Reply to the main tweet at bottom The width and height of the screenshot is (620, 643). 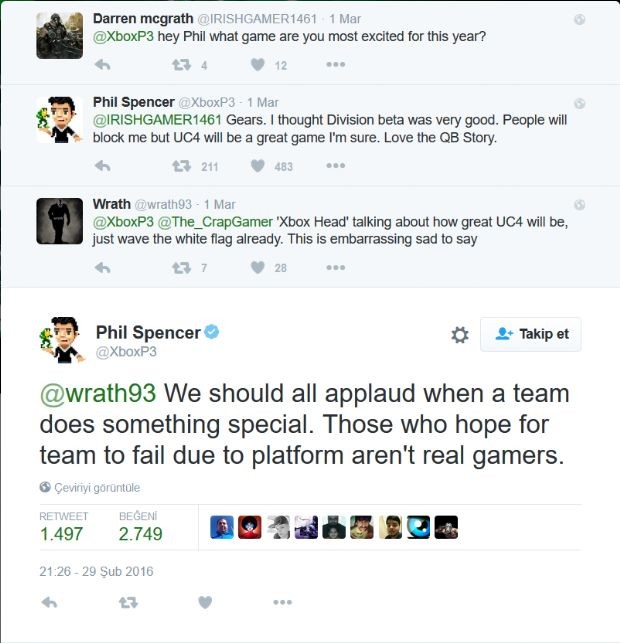tap(50, 602)
